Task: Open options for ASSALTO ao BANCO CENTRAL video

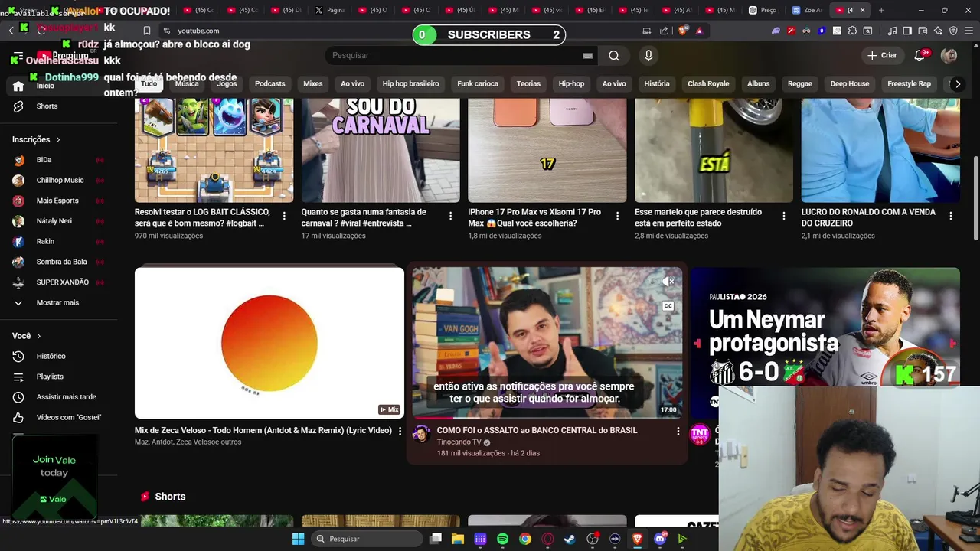Action: click(678, 431)
